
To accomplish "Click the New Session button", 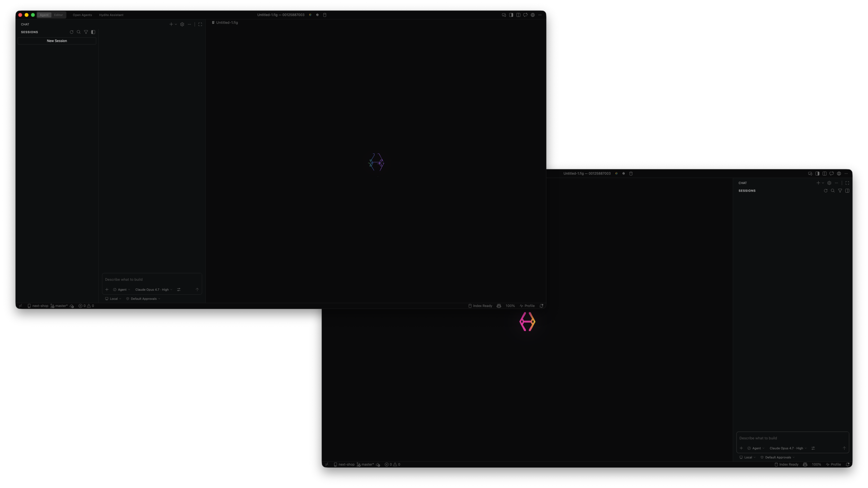I will [x=57, y=41].
